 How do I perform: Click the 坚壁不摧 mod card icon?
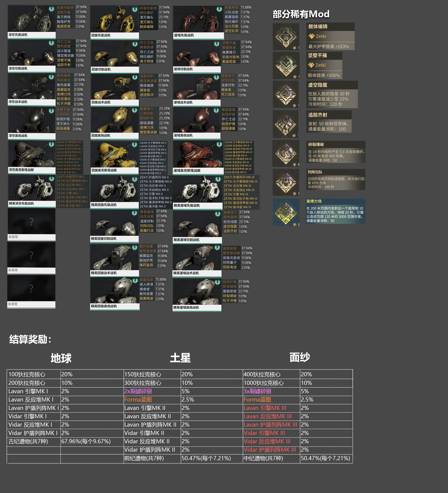pyautogui.click(x=286, y=65)
